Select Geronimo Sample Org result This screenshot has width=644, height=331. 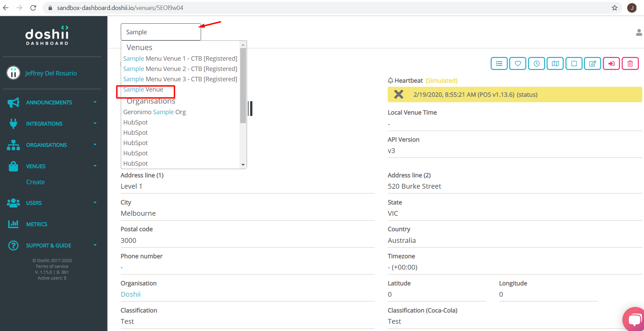click(154, 112)
